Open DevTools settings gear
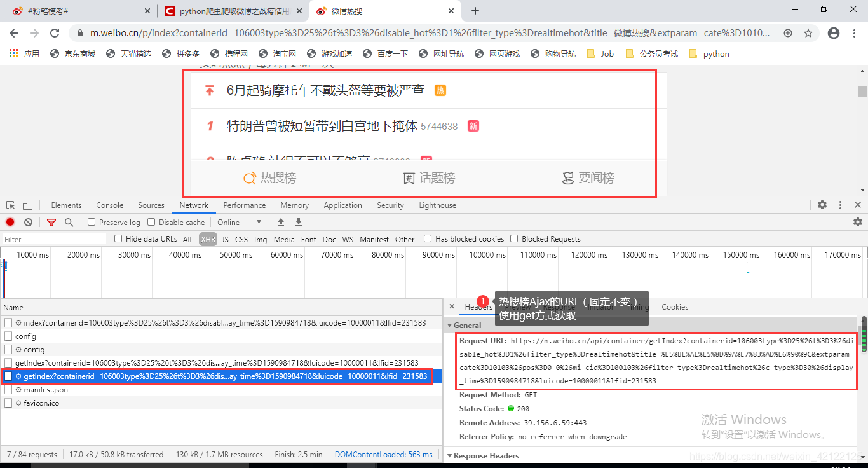The height and width of the screenshot is (468, 868). click(x=822, y=205)
